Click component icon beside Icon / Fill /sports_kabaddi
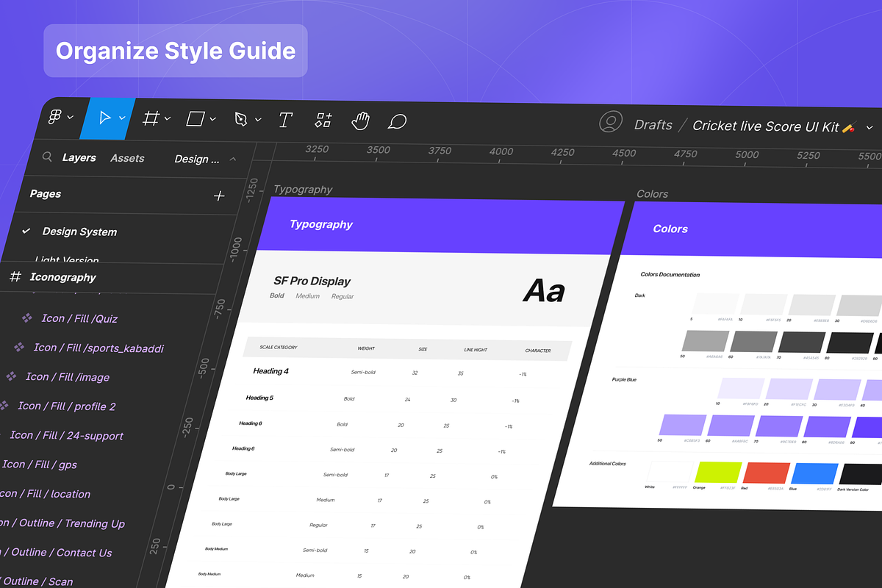Viewport: 882px width, 588px height. pos(19,347)
